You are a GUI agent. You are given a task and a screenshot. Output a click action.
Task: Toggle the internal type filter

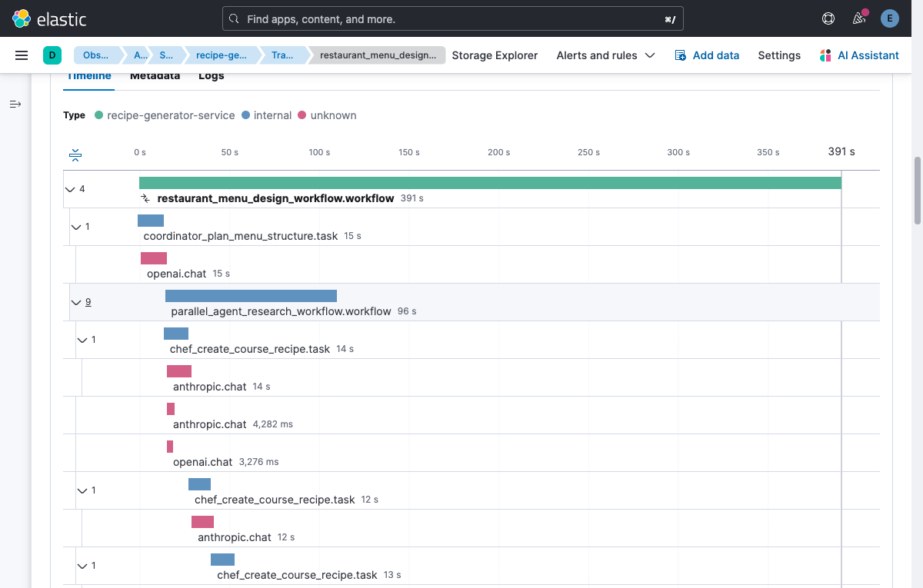tap(267, 115)
